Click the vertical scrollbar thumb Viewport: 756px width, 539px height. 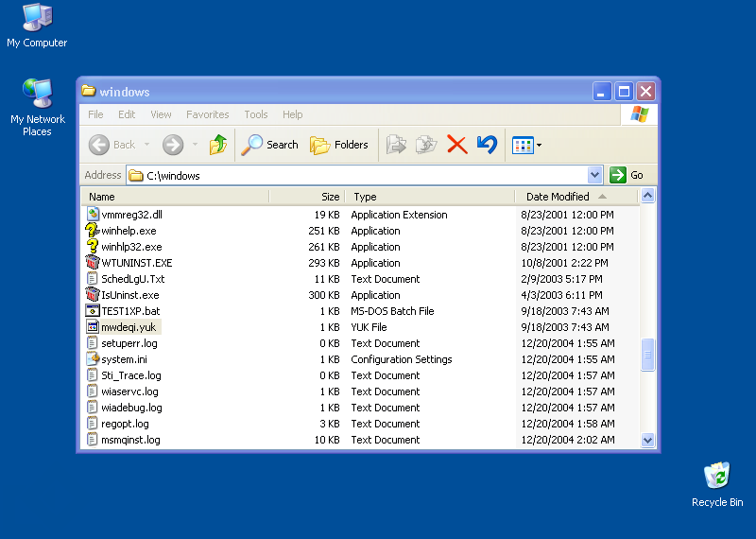point(647,355)
